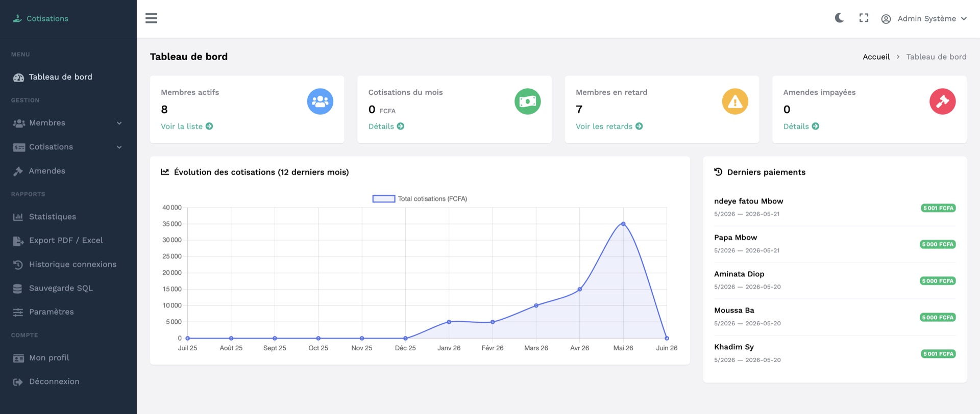Click the Avr 26 chart data point
The width and height of the screenshot is (980, 414).
pyautogui.click(x=580, y=289)
